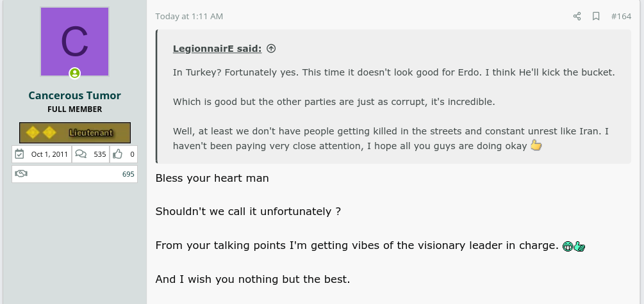Click the Lieutenant rank badge
Screen dimensions: 644x304
(75, 133)
